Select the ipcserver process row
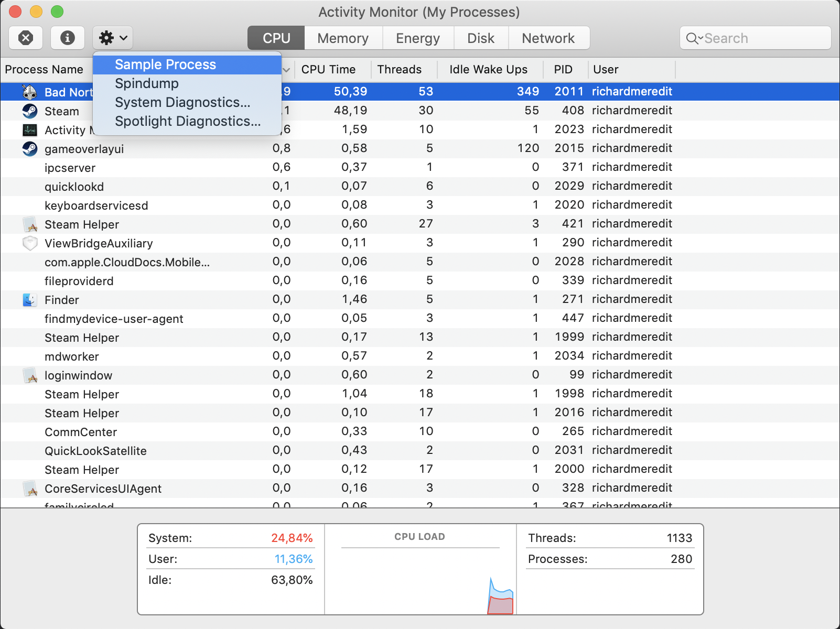 420,167
